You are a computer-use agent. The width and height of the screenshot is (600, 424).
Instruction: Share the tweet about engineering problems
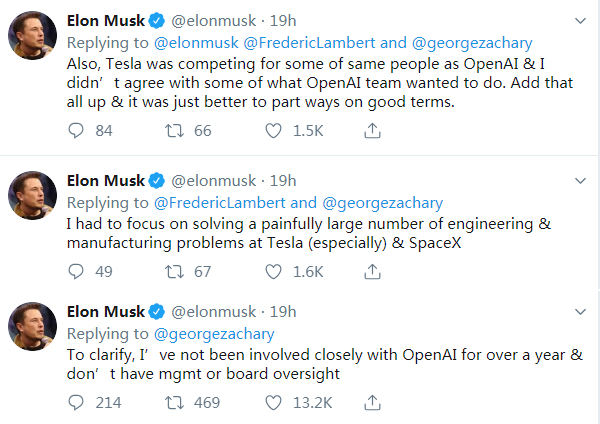click(372, 271)
